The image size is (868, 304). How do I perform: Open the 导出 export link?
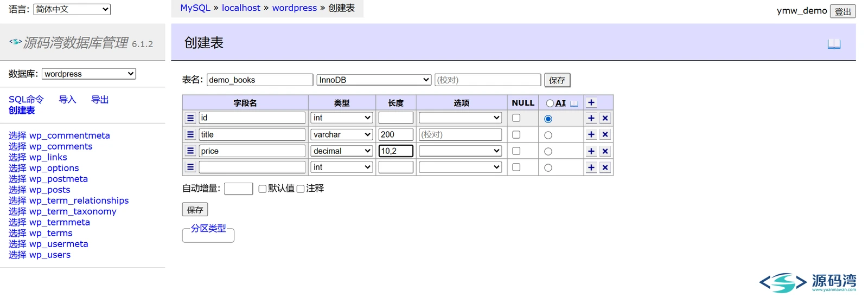coord(100,99)
